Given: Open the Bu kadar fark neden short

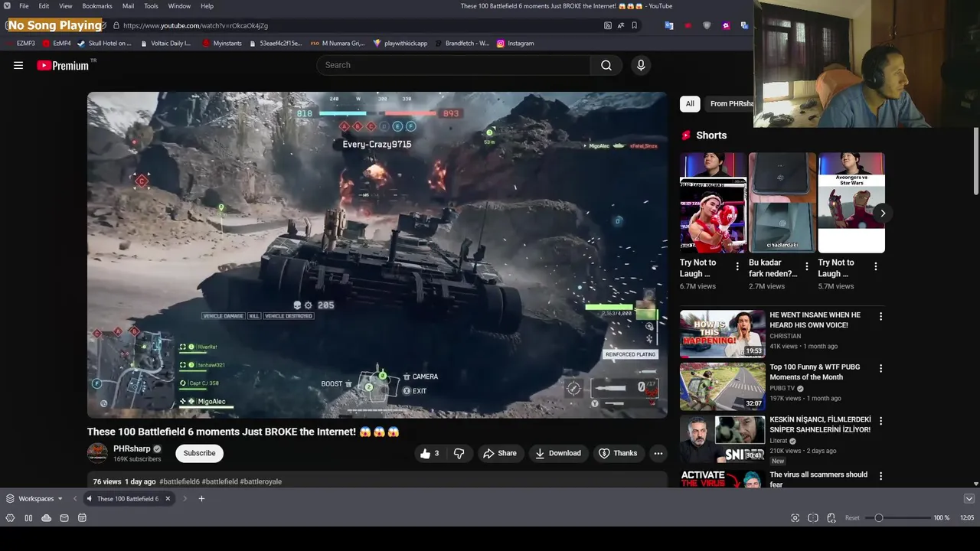Looking at the screenshot, I should [782, 203].
